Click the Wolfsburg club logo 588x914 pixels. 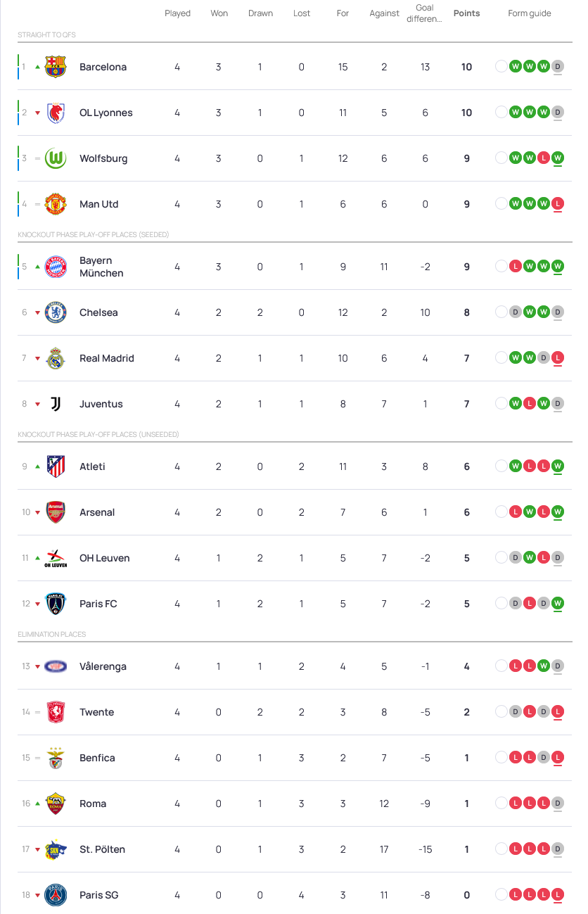click(x=56, y=158)
